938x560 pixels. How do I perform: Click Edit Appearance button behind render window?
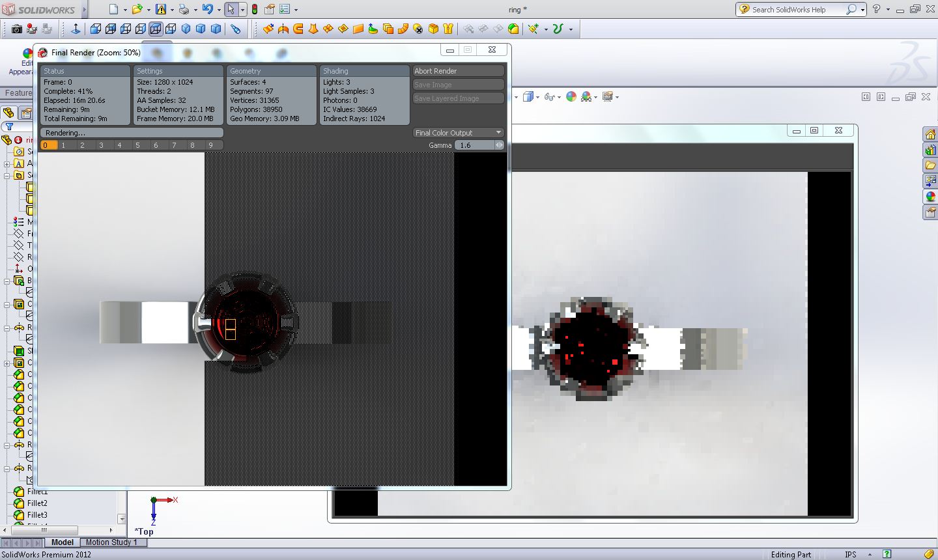pos(21,62)
